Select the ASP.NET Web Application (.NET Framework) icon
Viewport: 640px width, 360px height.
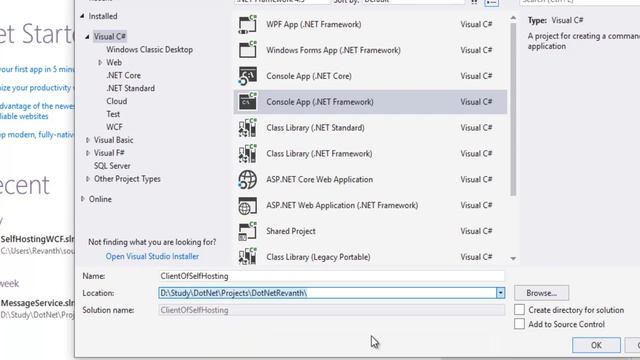click(247, 205)
